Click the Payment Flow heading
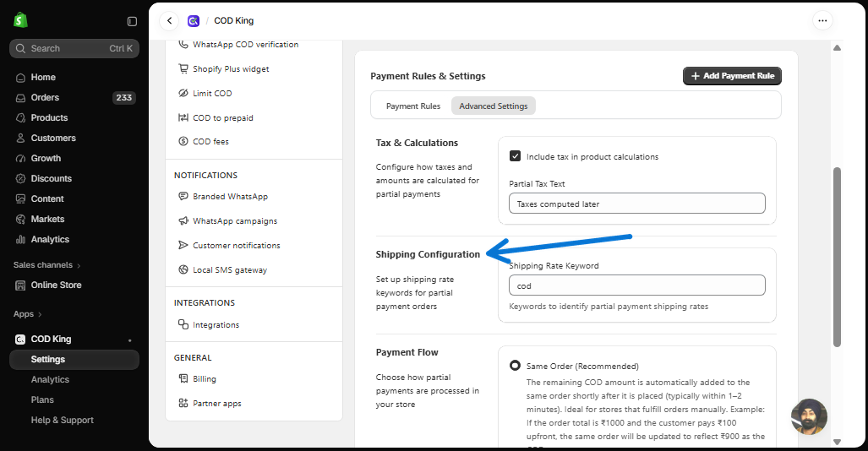 407,352
